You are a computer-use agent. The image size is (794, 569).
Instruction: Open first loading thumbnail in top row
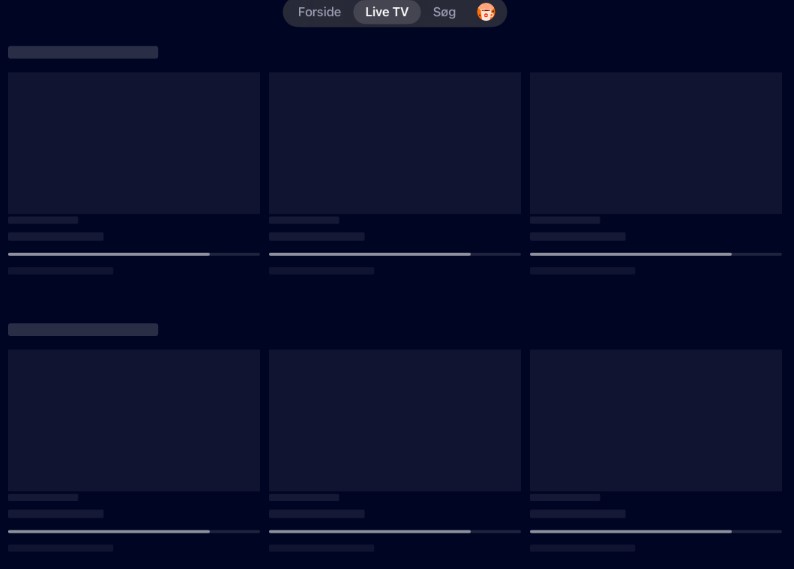tap(134, 143)
